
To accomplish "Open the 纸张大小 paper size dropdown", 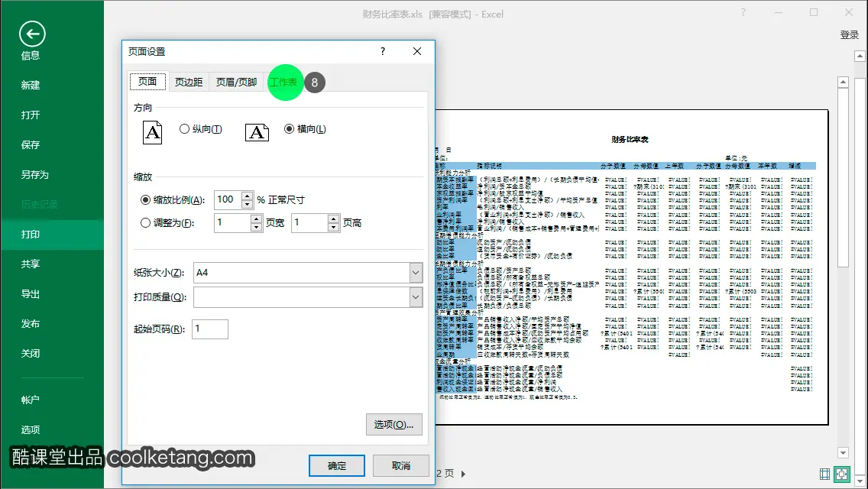I will point(416,273).
